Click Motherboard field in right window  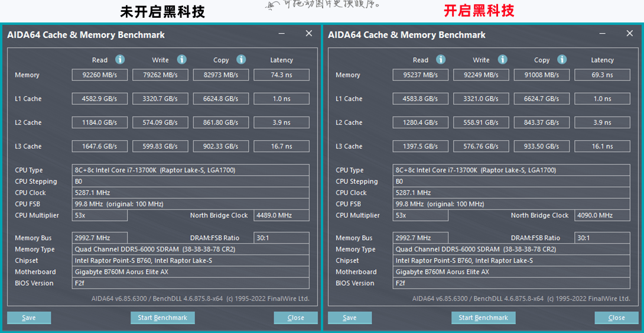point(511,272)
